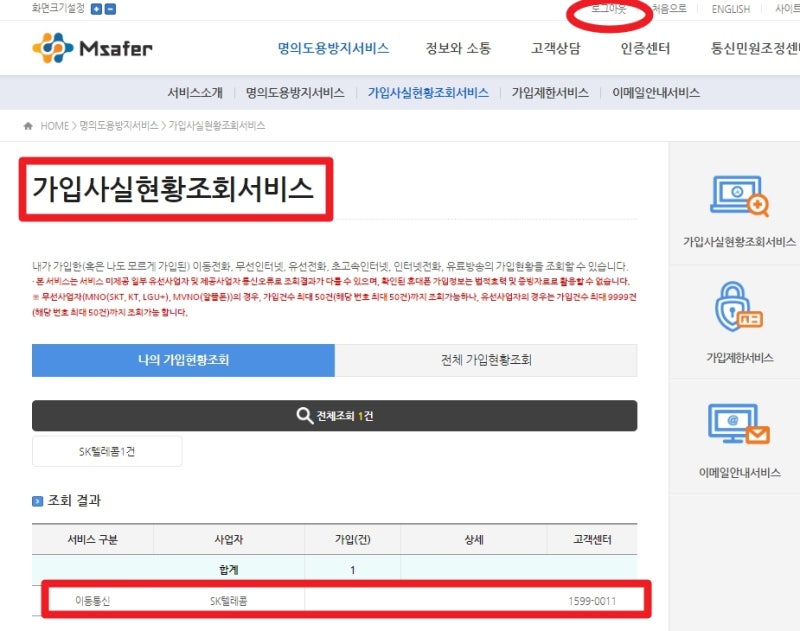
Task: Click 고객센터 column header
Action: pos(592,540)
